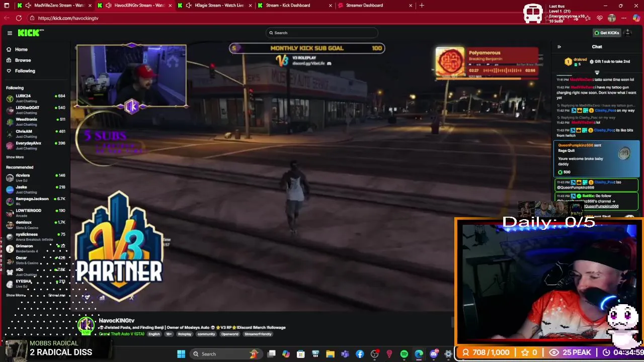The width and height of the screenshot is (644, 362).
Task: Click the Get KICKs button
Action: (x=606, y=33)
